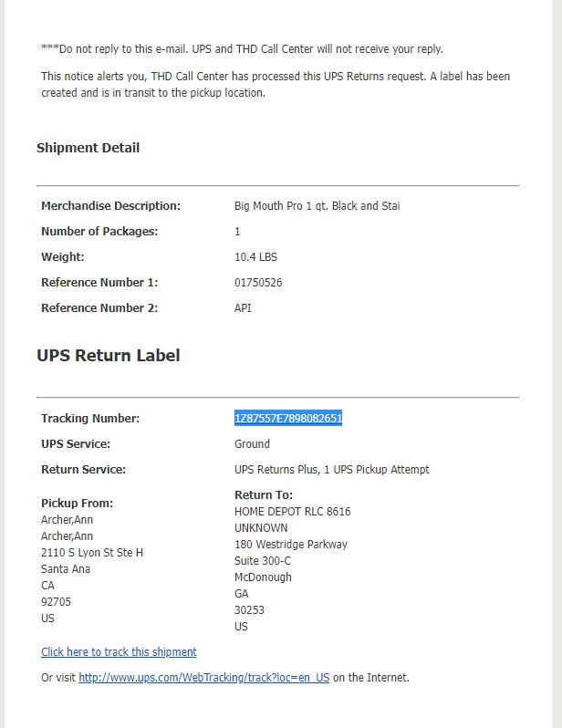The image size is (562, 728).
Task: Click the 'Do not reply to this e-mail' notice
Action: (242, 48)
